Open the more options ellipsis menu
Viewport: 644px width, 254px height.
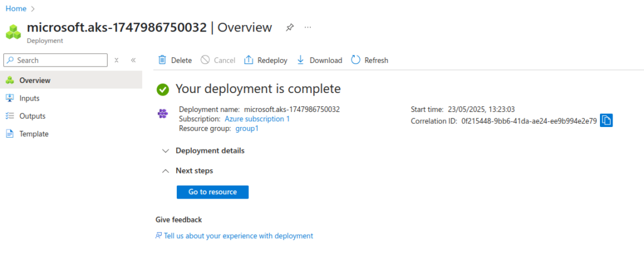point(308,28)
